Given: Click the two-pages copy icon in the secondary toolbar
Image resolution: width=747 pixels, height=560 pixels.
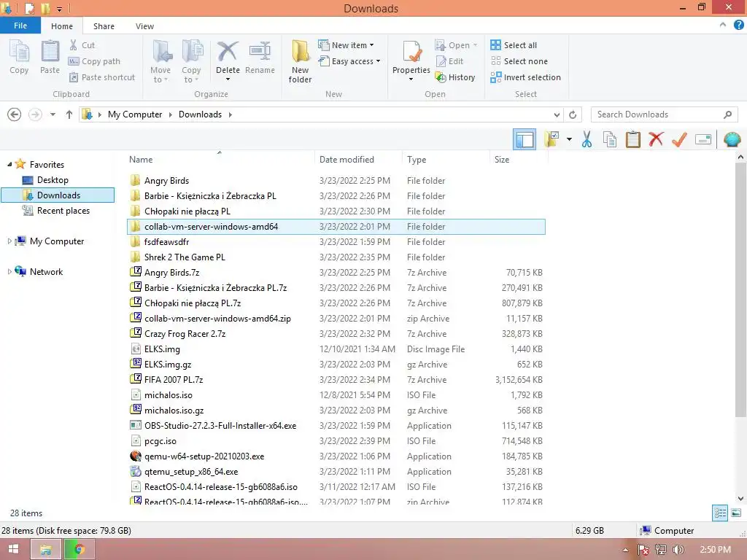Looking at the screenshot, I should 610,139.
